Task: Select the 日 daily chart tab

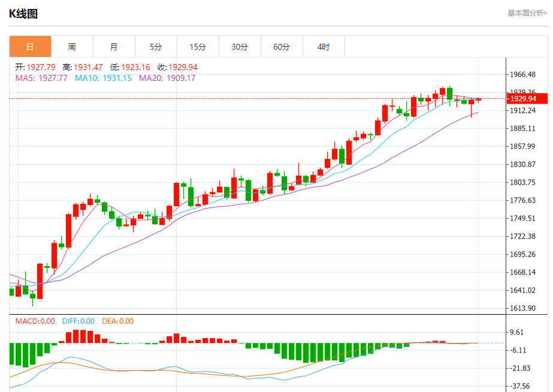Action: click(30, 47)
